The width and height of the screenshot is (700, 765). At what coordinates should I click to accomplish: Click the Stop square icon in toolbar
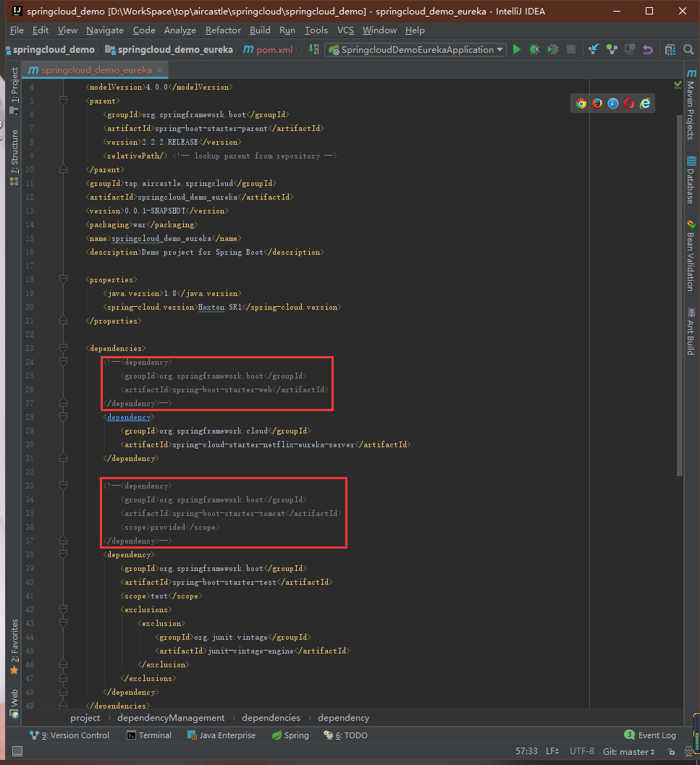(x=570, y=49)
